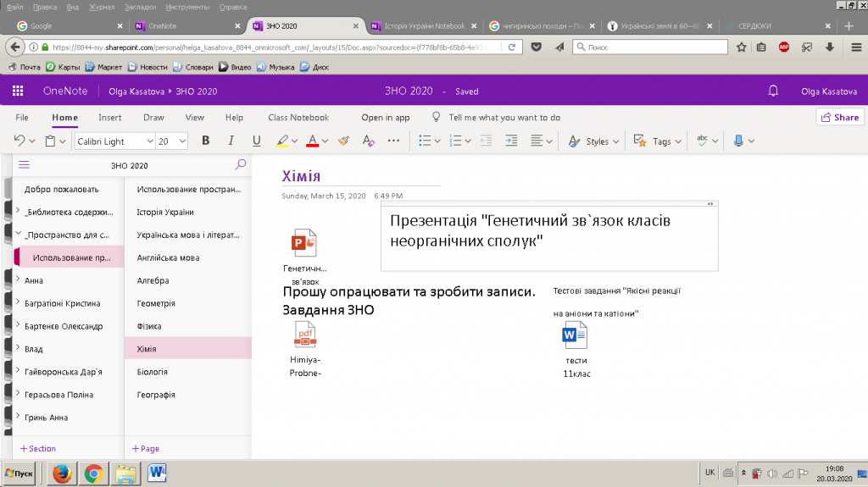Image resolution: width=868 pixels, height=487 pixels.
Task: Click the browser back arrow button
Action: [x=15, y=47]
